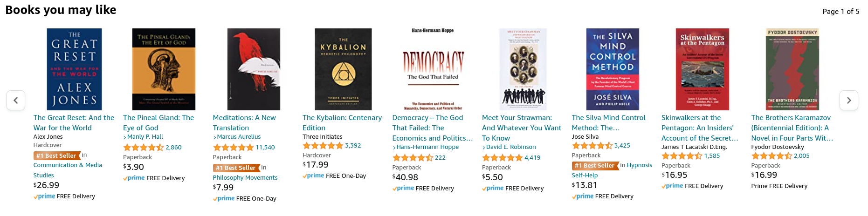Visit Hans-Hermann Hoppe author link
This screenshot has width=868, height=216.
(x=427, y=147)
